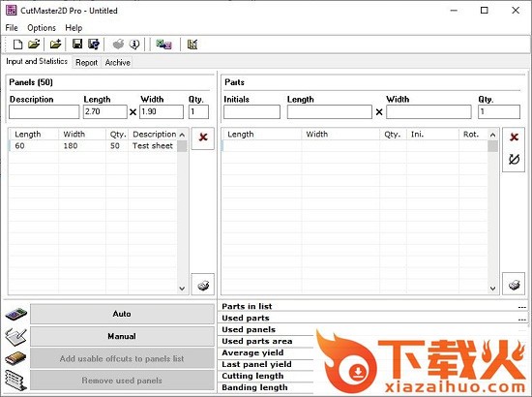The image size is (532, 397).
Task: Click parts Rot. column header
Action: [473, 135]
